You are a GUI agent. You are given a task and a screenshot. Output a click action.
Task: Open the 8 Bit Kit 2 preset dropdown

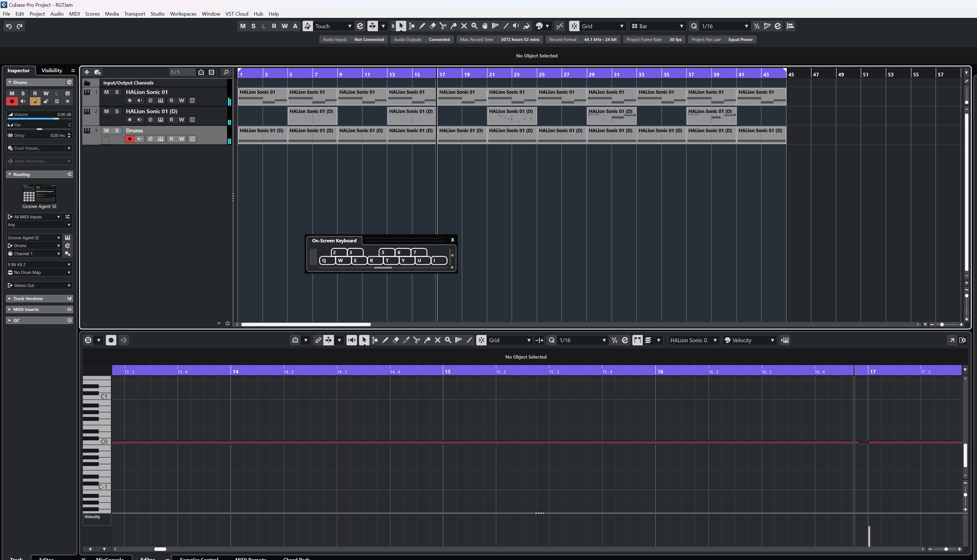(39, 265)
